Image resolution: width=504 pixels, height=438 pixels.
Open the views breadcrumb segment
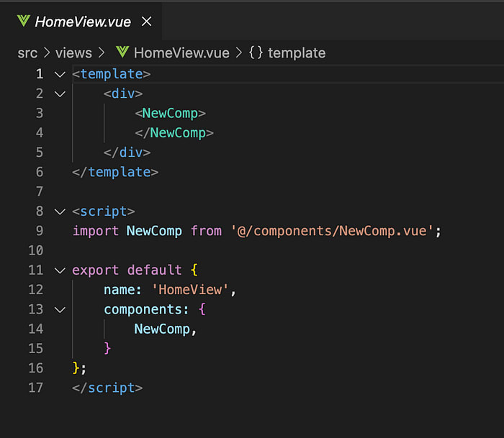pos(73,53)
